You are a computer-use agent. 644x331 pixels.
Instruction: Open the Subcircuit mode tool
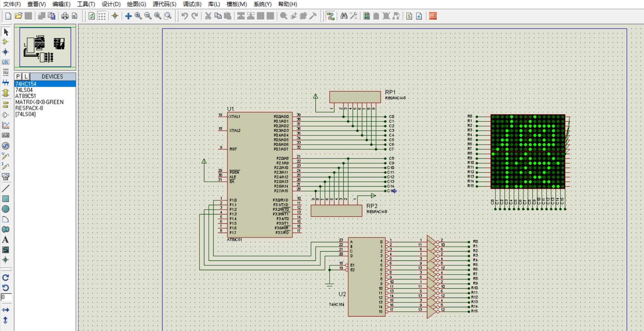(x=6, y=93)
